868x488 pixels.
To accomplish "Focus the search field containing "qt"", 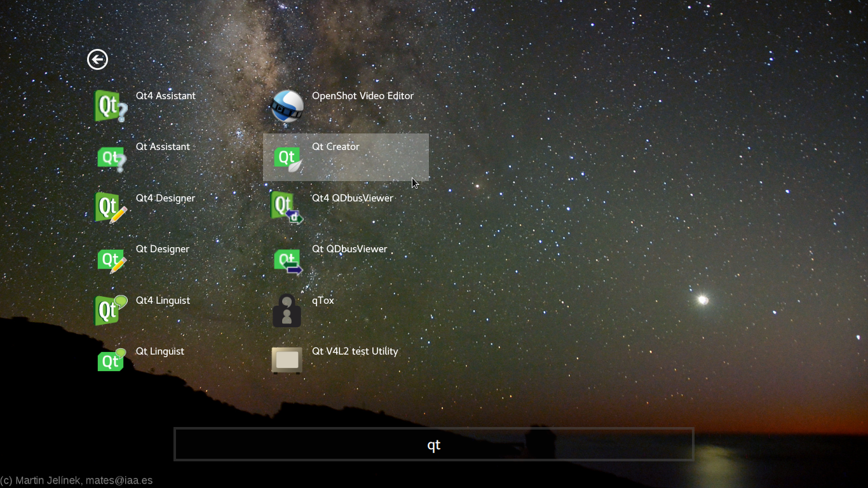I will (434, 444).
